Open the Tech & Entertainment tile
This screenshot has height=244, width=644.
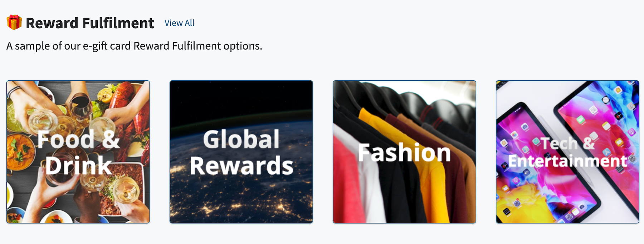tap(567, 152)
